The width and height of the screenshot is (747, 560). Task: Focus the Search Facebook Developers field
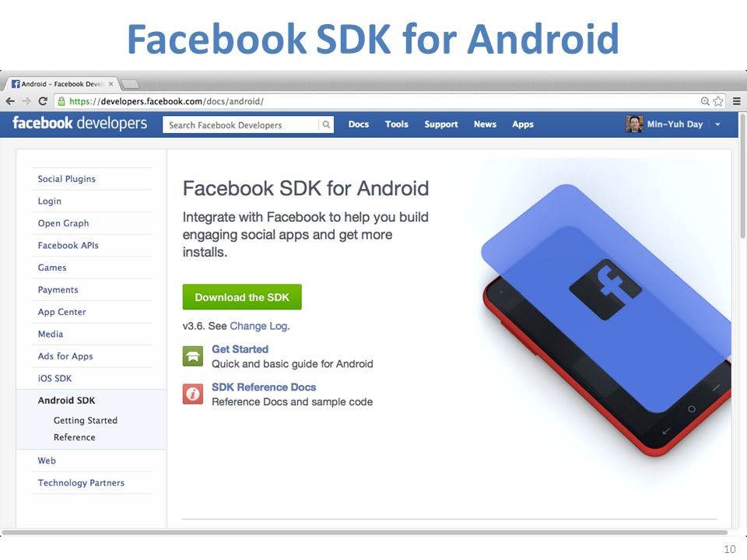click(x=240, y=124)
